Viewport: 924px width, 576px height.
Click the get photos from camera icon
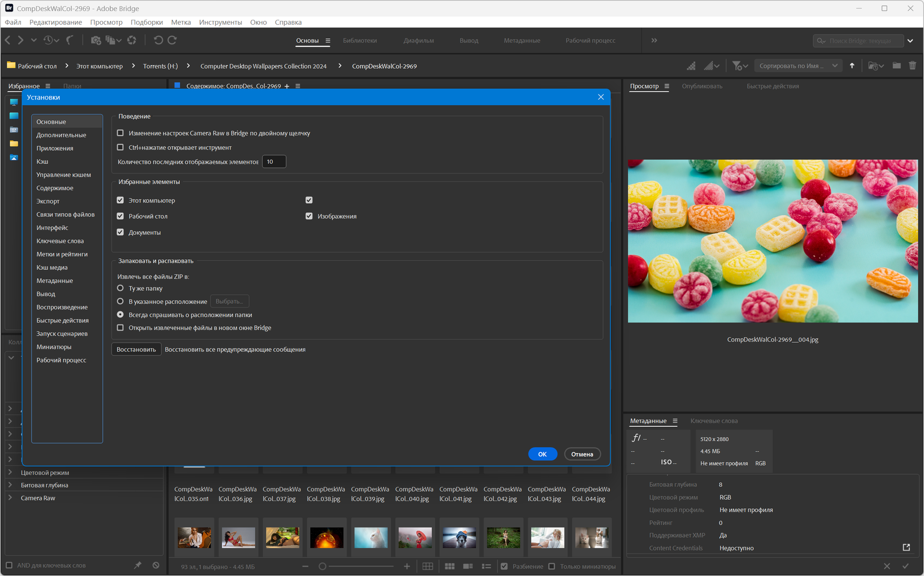(x=96, y=40)
